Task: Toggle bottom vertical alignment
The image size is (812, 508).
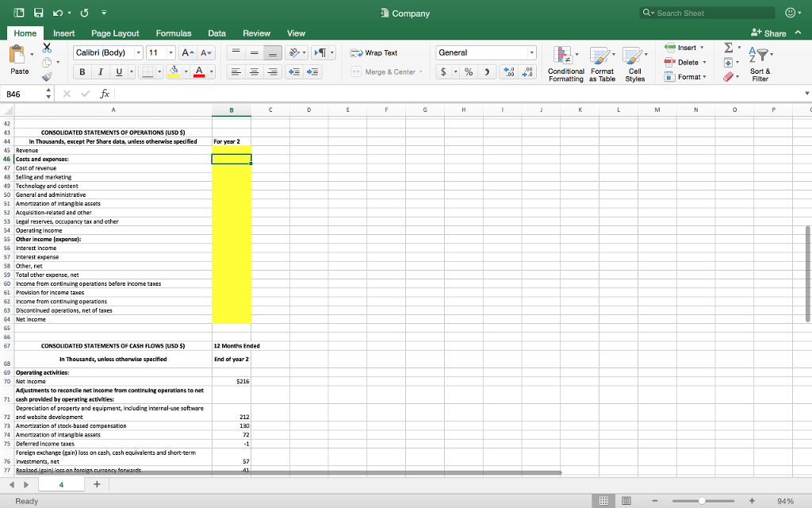Action: pyautogui.click(x=273, y=52)
